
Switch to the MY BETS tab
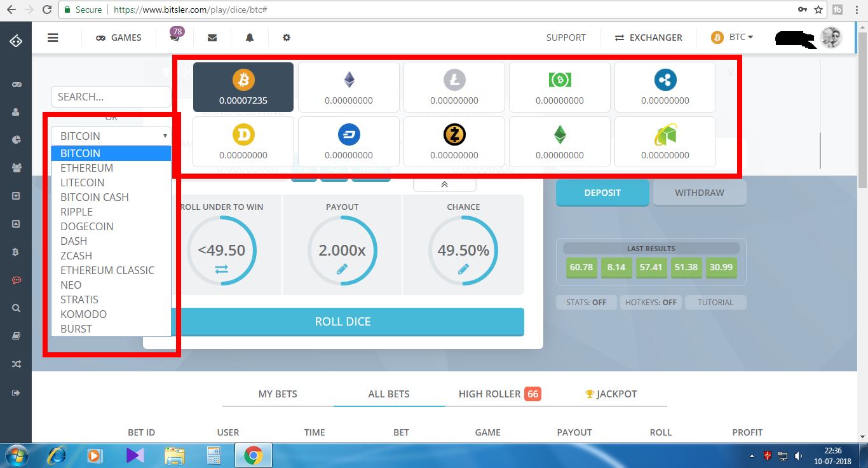[278, 394]
